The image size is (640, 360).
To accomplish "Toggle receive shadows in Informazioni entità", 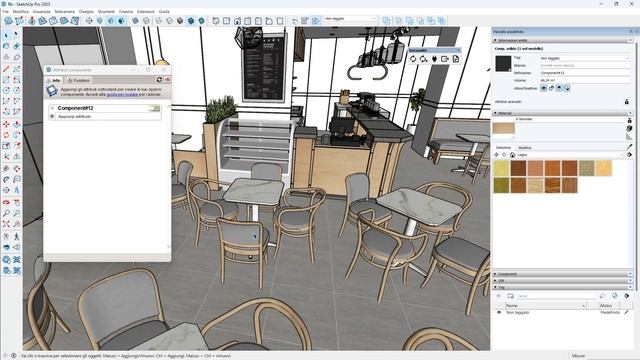I will point(559,88).
